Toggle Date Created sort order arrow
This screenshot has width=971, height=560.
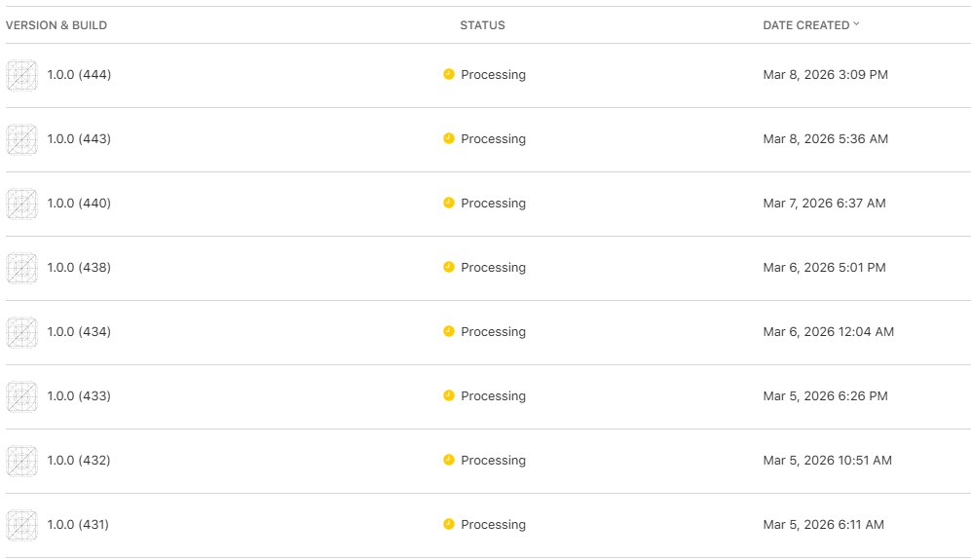coord(856,24)
